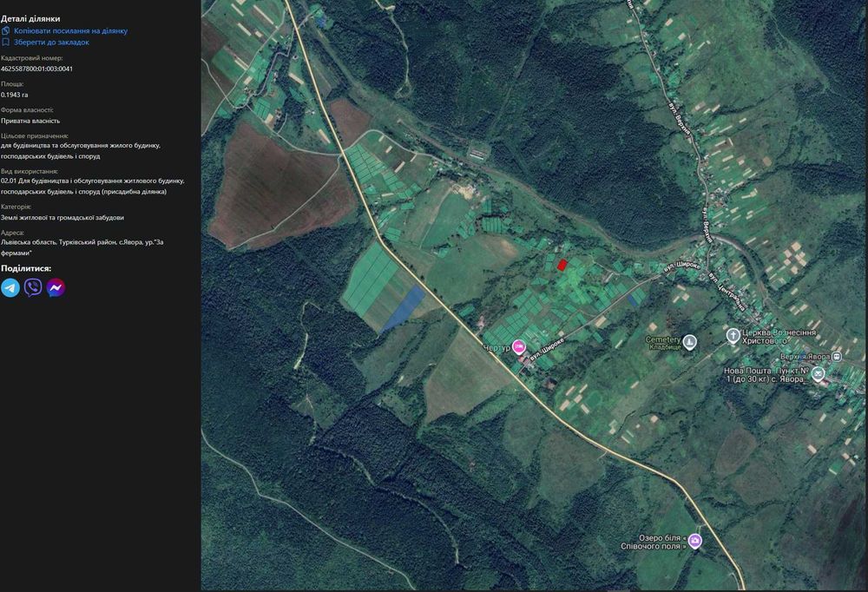Click the Вид використання label
Screen dimensions: 868x592
(30, 171)
